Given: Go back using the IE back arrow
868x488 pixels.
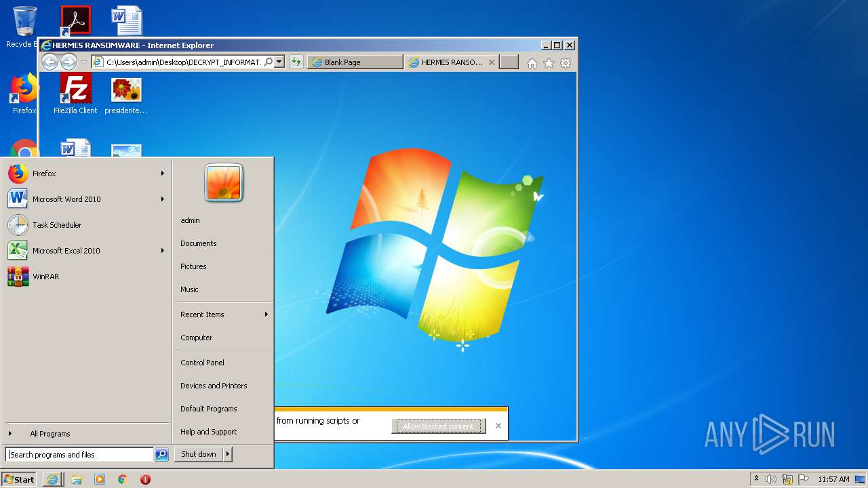Looking at the screenshot, I should [50, 62].
